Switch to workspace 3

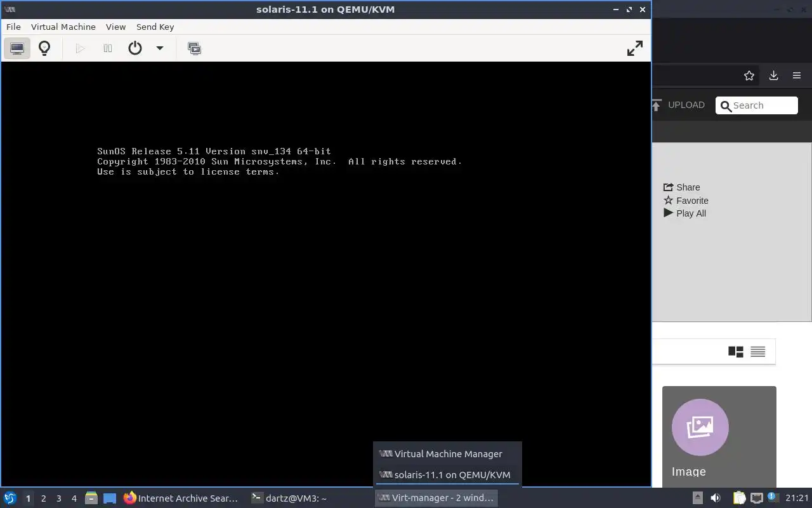tap(58, 498)
